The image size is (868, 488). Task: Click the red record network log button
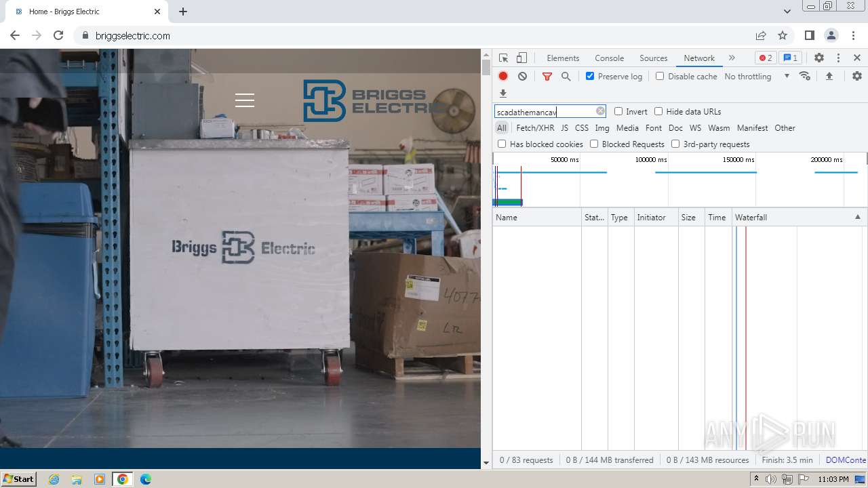[503, 77]
